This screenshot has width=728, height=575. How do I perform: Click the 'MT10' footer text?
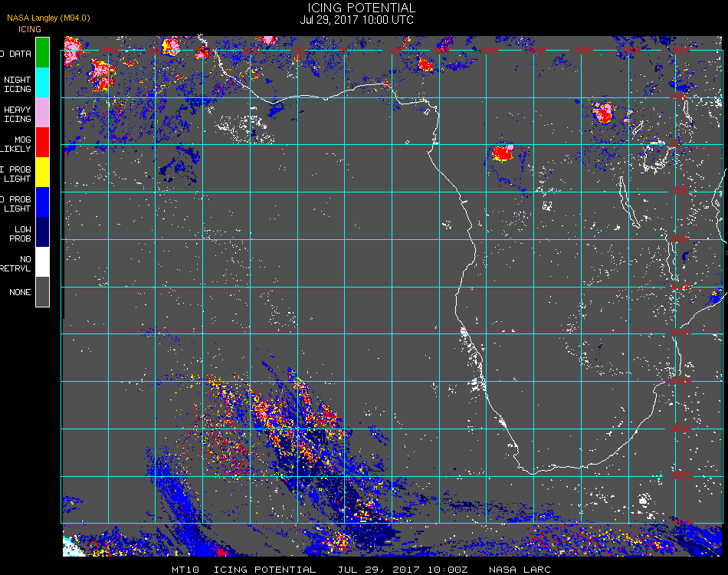185,570
